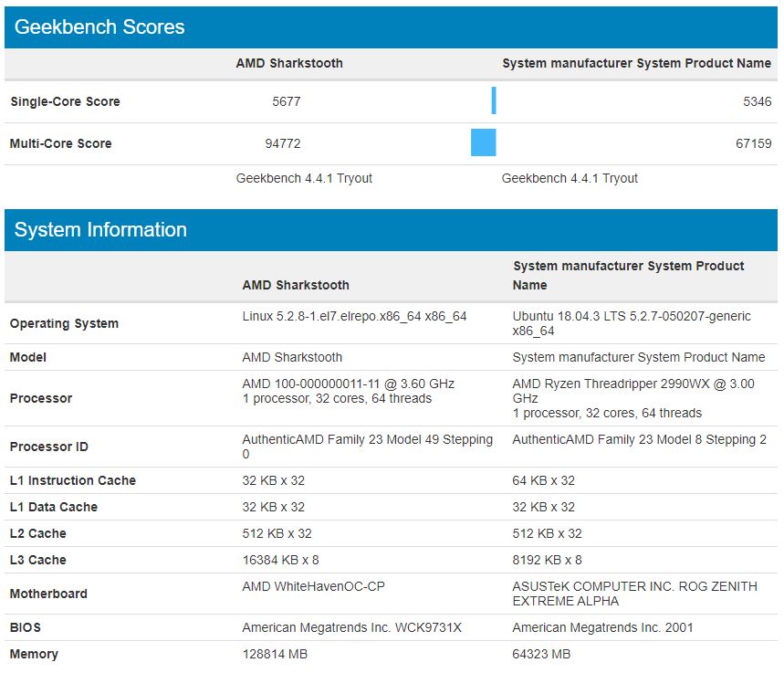Select 16384 KB x 8 L3 cache value
784x673 pixels.
280,560
